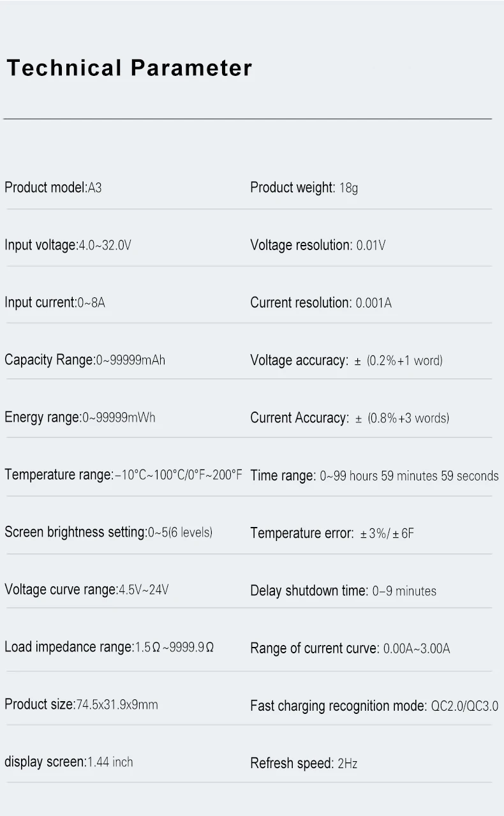Select the Delay shutdown time entry
Screen dimensions: 504x816
[343, 591]
